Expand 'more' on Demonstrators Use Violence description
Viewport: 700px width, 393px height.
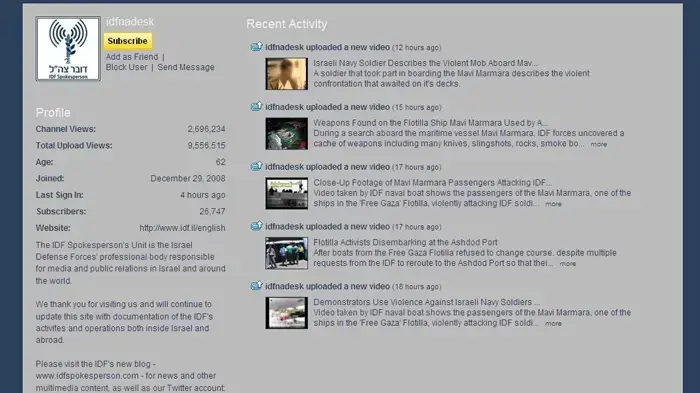click(x=554, y=324)
